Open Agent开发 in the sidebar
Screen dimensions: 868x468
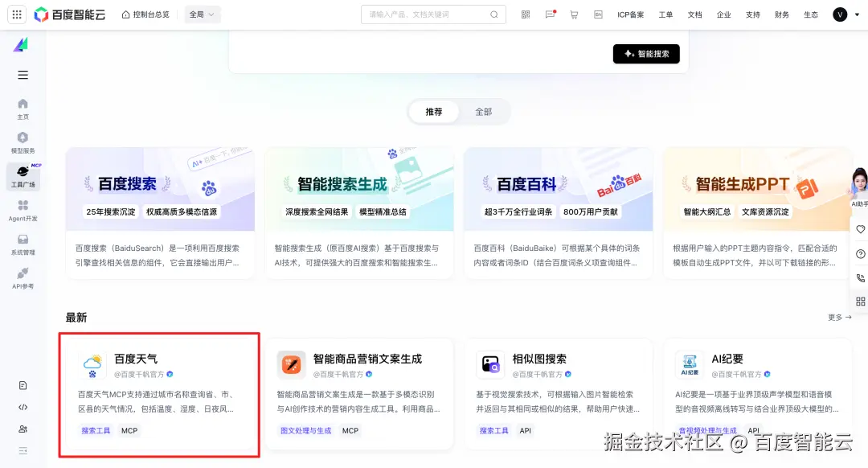(23, 211)
